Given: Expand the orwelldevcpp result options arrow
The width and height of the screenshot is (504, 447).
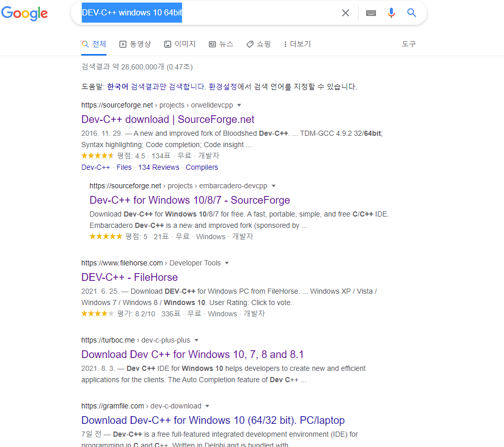Looking at the screenshot, I should coord(239,105).
